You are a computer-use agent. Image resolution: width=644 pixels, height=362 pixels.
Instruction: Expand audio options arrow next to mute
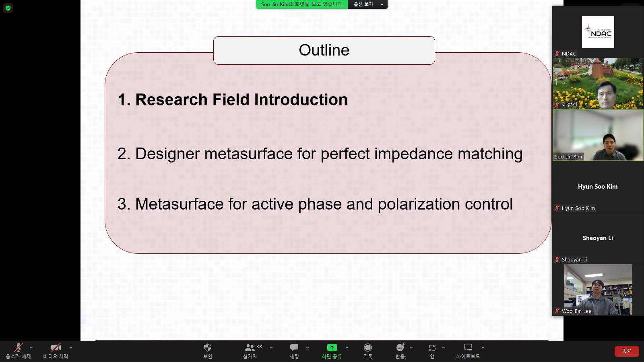tap(31, 348)
